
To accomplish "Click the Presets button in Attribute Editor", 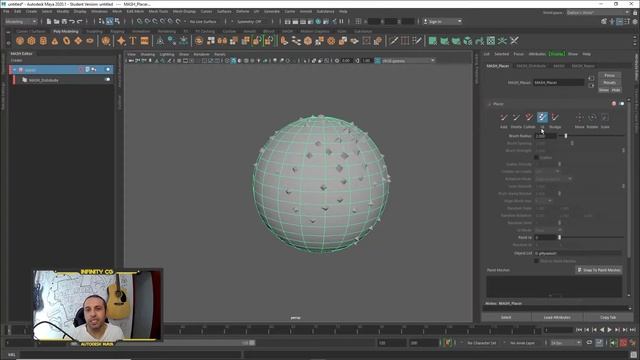I will click(x=609, y=82).
